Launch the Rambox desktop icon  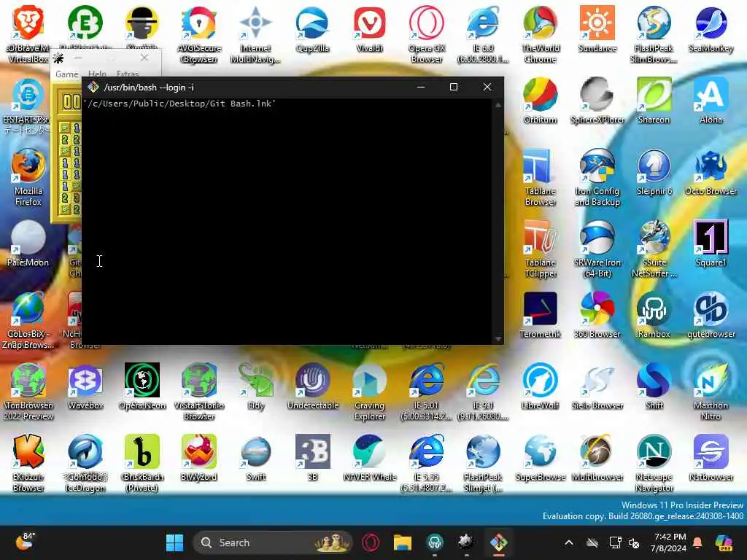pyautogui.click(x=654, y=315)
